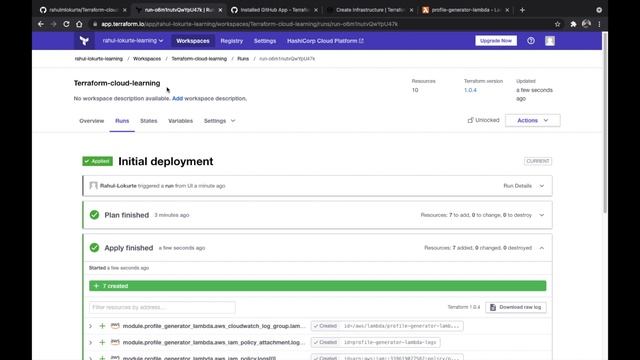Switch to the Installed GitHub App browser tab
This screenshot has width=640, height=360.
tap(274, 10)
